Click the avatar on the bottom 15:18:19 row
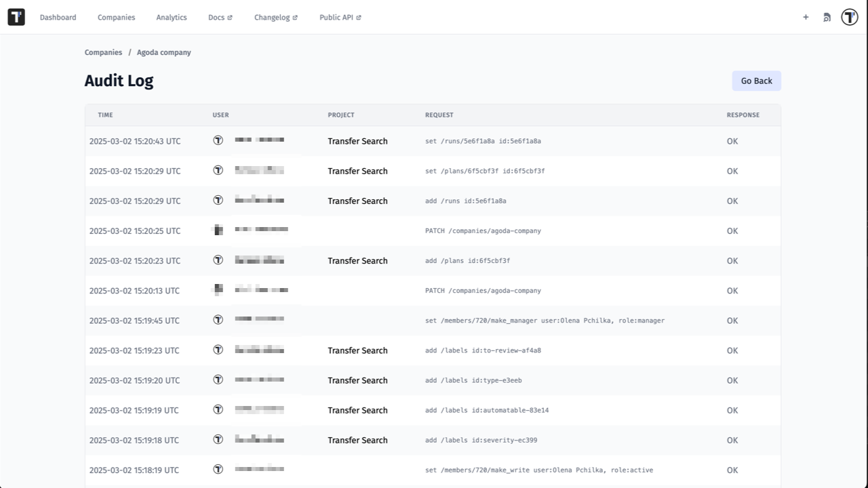 coord(218,469)
